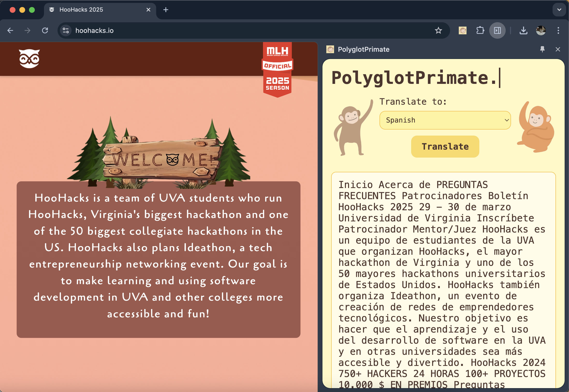The width and height of the screenshot is (569, 392).
Task: Pin the PolyglotPrimate side panel
Action: click(542, 49)
